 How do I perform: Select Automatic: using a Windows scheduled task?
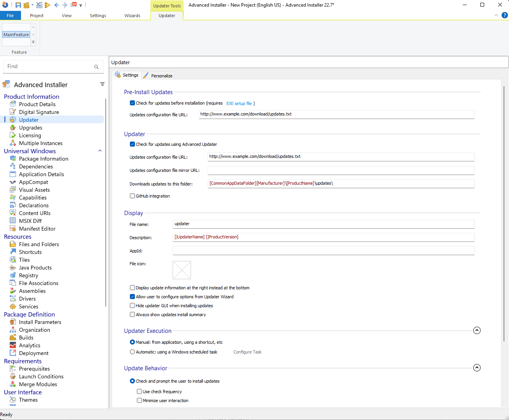point(133,351)
